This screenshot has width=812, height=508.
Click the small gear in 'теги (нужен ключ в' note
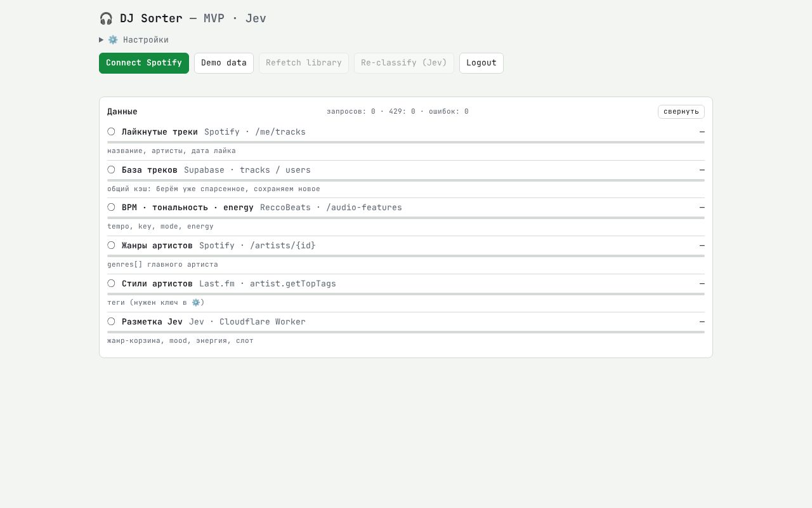point(196,303)
